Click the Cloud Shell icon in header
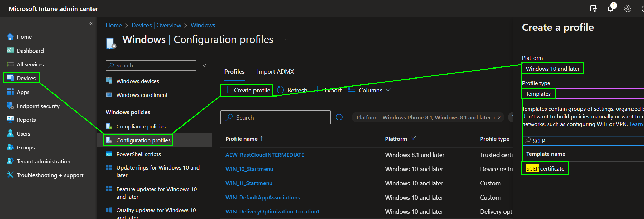Screen dimensions: 644x219 point(593,9)
